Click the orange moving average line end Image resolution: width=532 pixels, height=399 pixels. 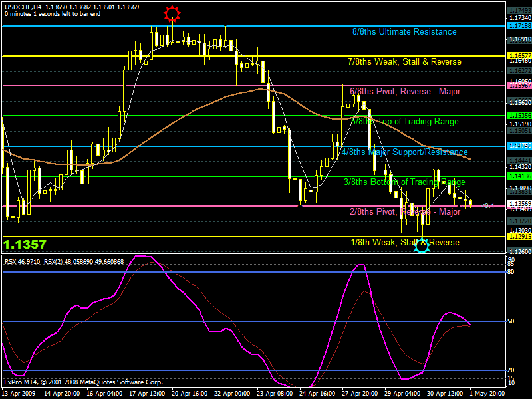pyautogui.click(x=470, y=159)
